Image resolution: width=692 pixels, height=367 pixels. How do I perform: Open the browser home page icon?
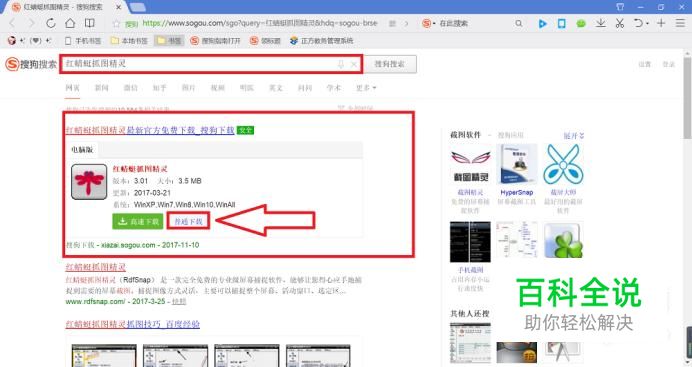pos(70,23)
